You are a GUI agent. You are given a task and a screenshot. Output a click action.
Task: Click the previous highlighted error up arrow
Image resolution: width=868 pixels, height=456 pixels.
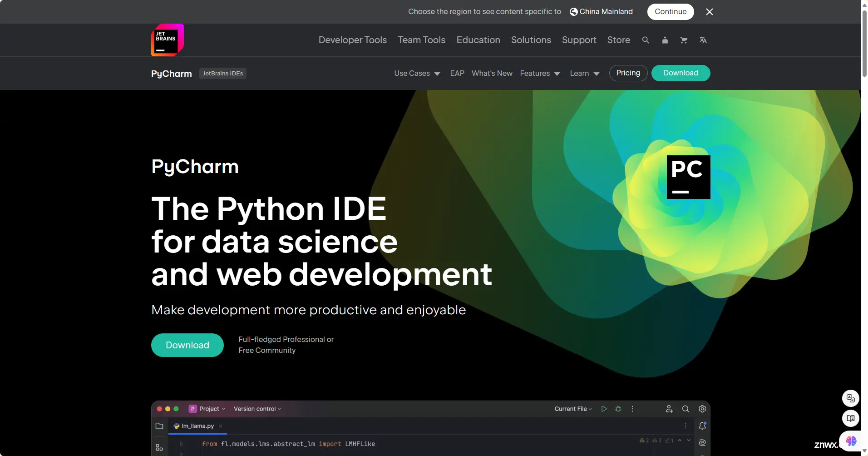680,440
